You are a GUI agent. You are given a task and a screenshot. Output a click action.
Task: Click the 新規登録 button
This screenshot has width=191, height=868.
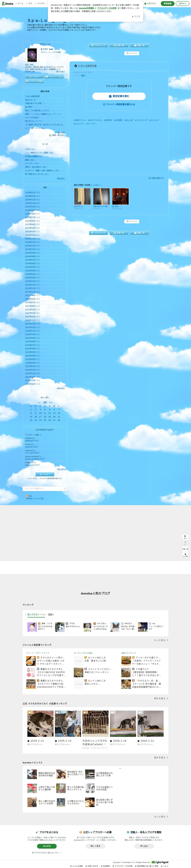click(x=167, y=3)
